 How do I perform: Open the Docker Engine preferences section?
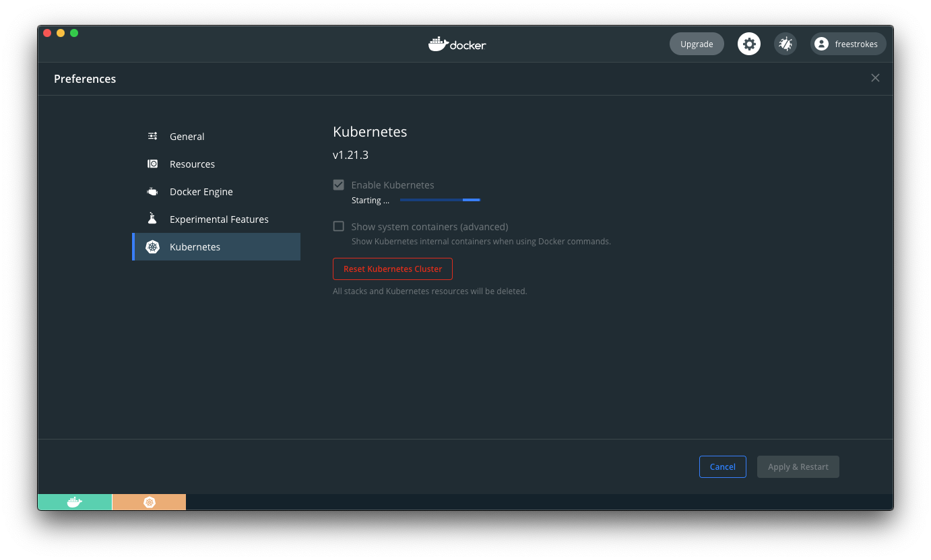(x=216, y=192)
